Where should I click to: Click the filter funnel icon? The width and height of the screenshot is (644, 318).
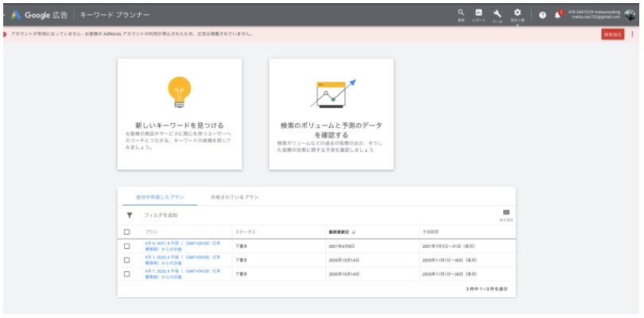click(130, 215)
